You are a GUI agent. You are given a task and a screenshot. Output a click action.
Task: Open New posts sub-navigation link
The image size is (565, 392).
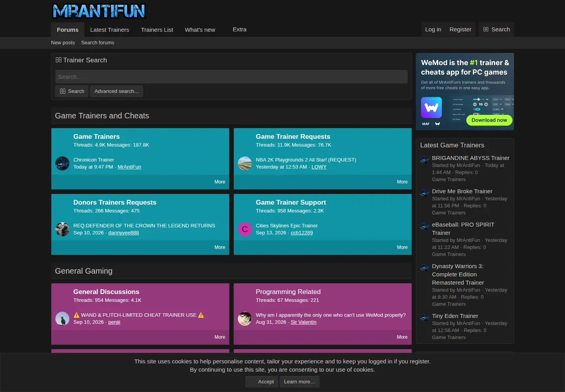pos(63,43)
